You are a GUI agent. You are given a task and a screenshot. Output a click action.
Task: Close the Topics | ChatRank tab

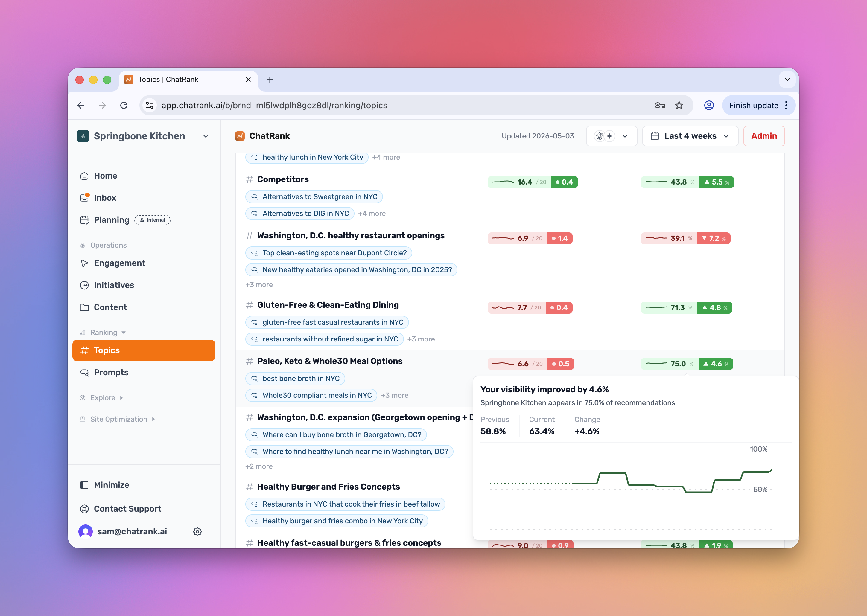(248, 80)
